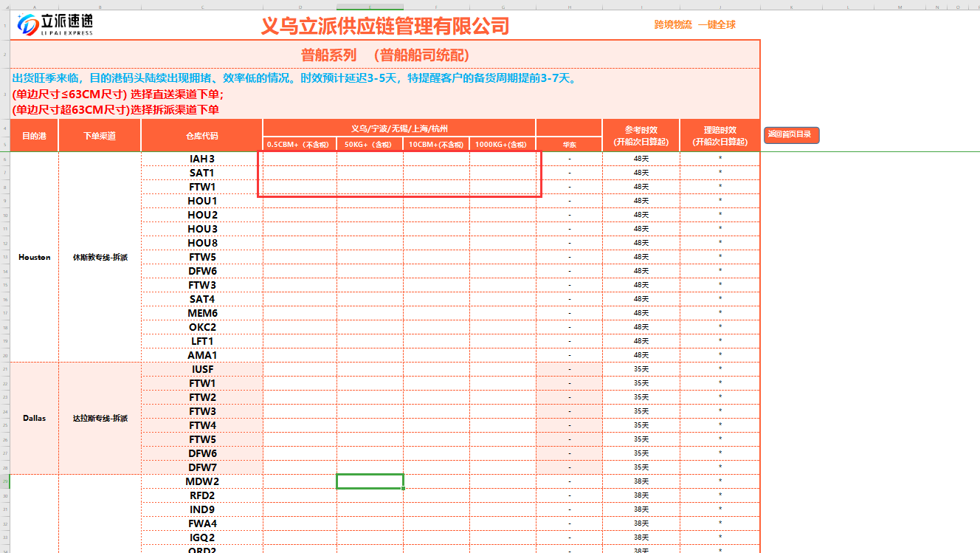Select the 义乌/宁波/无锡/上海/杭州 origin header
This screenshot has width=980, height=553.
[398, 128]
